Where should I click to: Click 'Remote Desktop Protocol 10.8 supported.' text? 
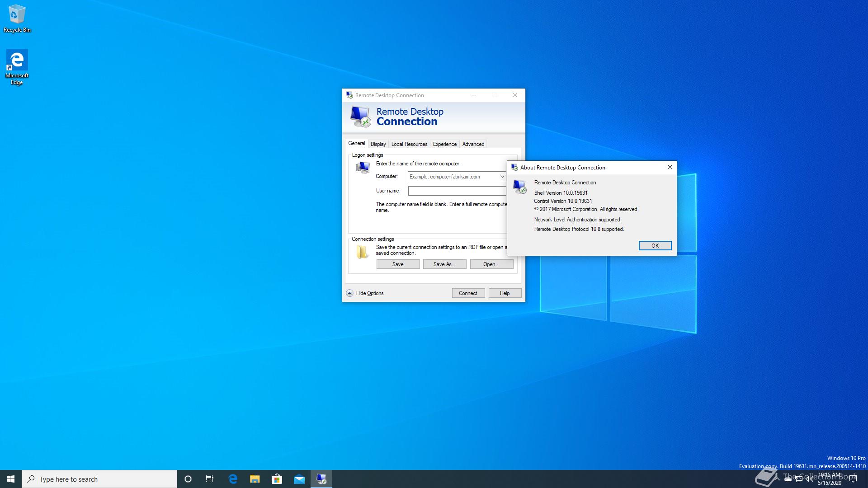(x=579, y=229)
